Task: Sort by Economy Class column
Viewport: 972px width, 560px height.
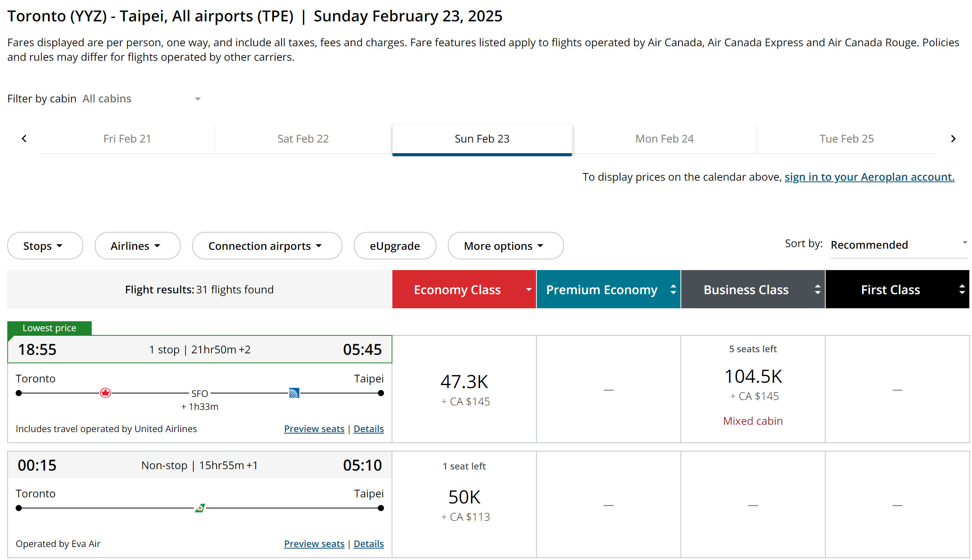Action: pyautogui.click(x=464, y=289)
